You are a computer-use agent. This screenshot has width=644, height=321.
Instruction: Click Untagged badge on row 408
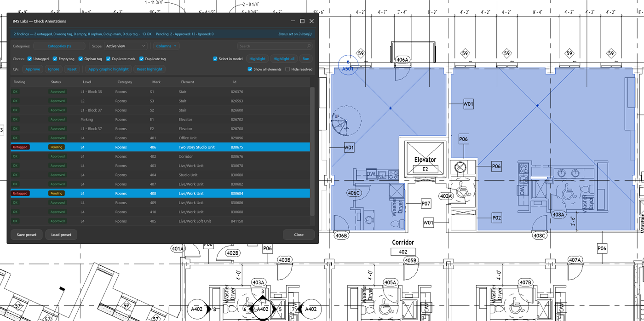pos(20,194)
